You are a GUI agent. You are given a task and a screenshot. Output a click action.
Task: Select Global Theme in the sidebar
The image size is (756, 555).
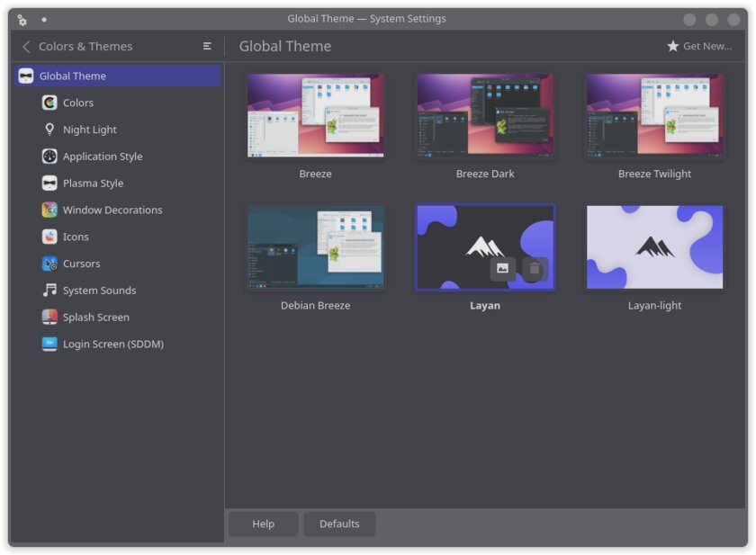(73, 76)
